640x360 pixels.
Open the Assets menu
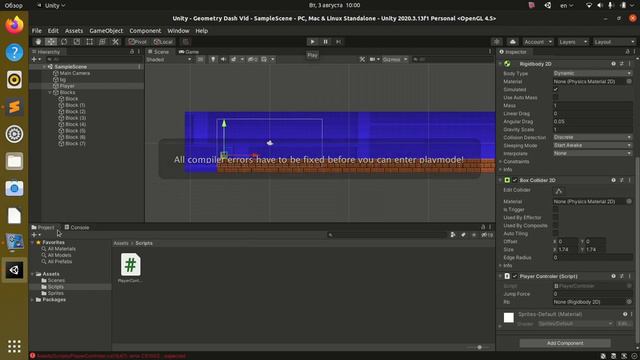(x=74, y=31)
